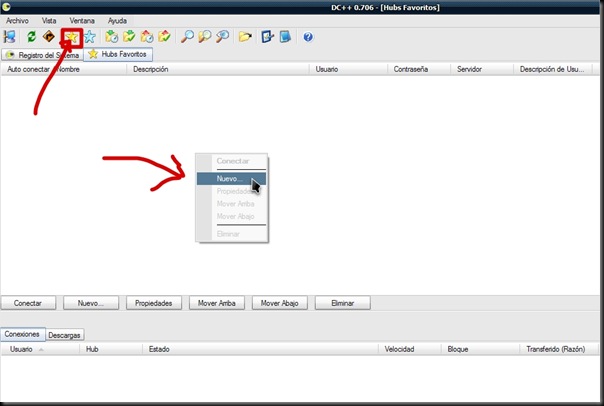Open the Download Queue folder-clock icon
This screenshot has height=406, width=604.
(112, 37)
